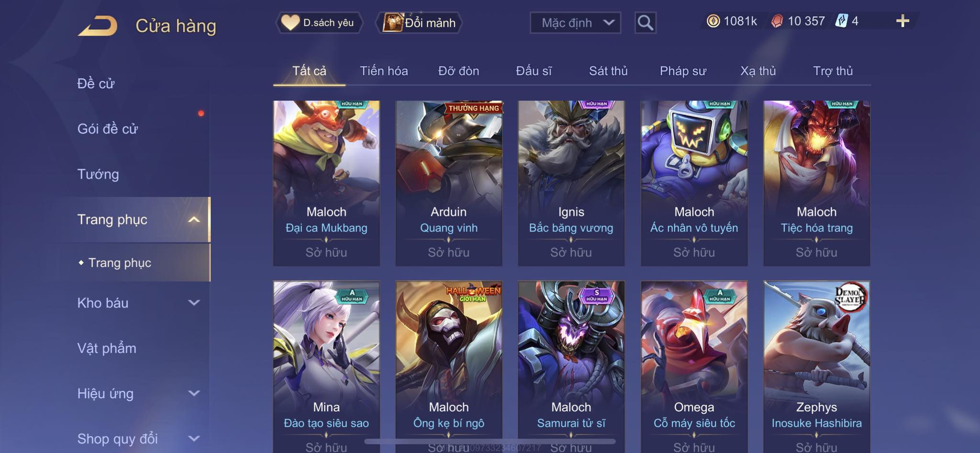
Task: Switch to the Tiến hóa tab
Action: (x=384, y=71)
